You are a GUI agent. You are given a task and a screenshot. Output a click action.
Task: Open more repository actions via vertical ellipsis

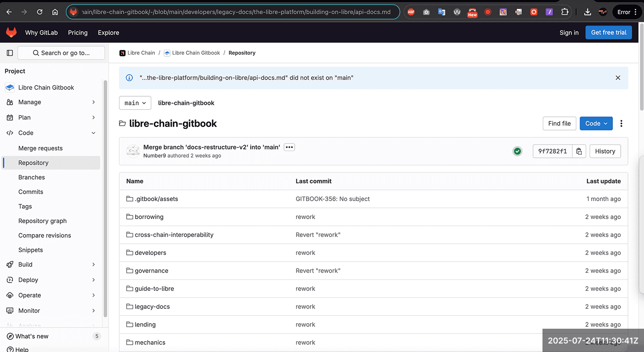tap(621, 123)
